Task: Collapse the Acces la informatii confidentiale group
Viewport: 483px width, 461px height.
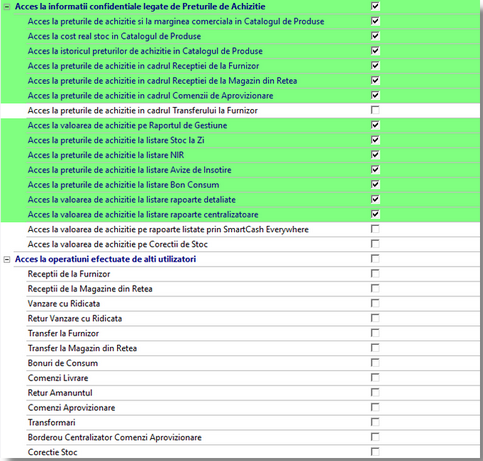Action: click(x=7, y=7)
